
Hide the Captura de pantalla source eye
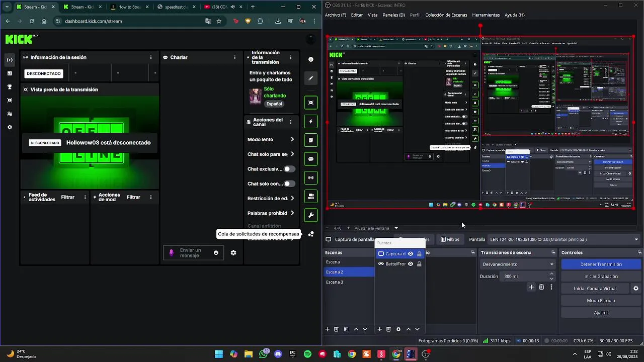click(x=411, y=254)
